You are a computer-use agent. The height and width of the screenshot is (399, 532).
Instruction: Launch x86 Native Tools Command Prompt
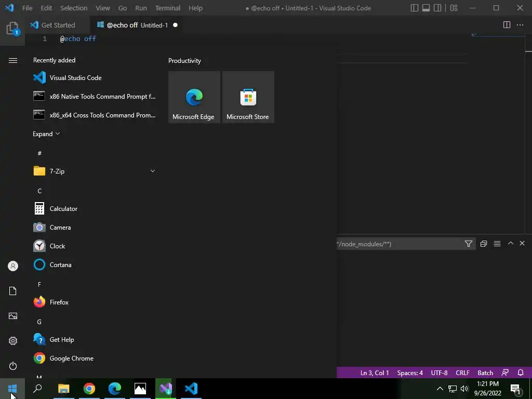95,96
